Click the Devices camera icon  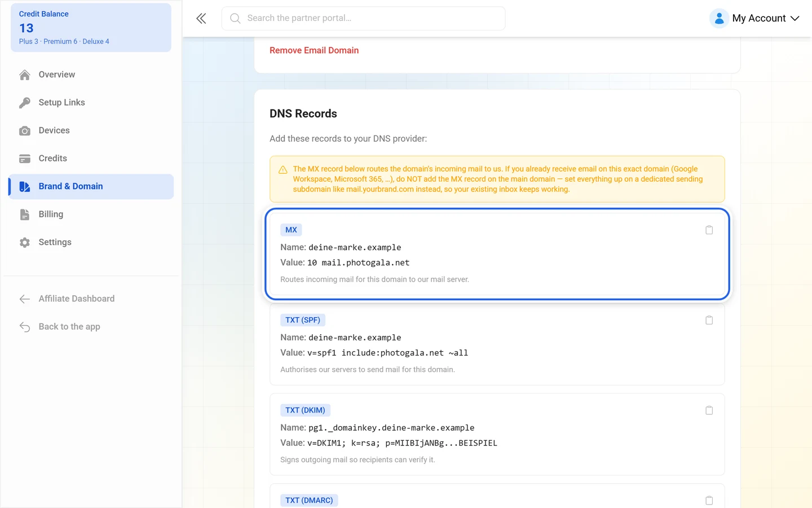coord(25,131)
